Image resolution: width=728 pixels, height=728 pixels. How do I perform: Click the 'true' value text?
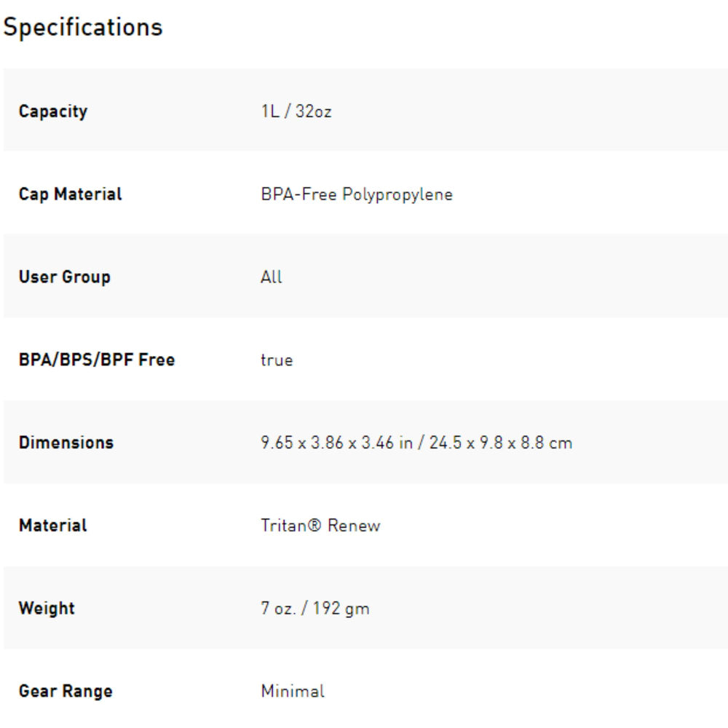[277, 360]
